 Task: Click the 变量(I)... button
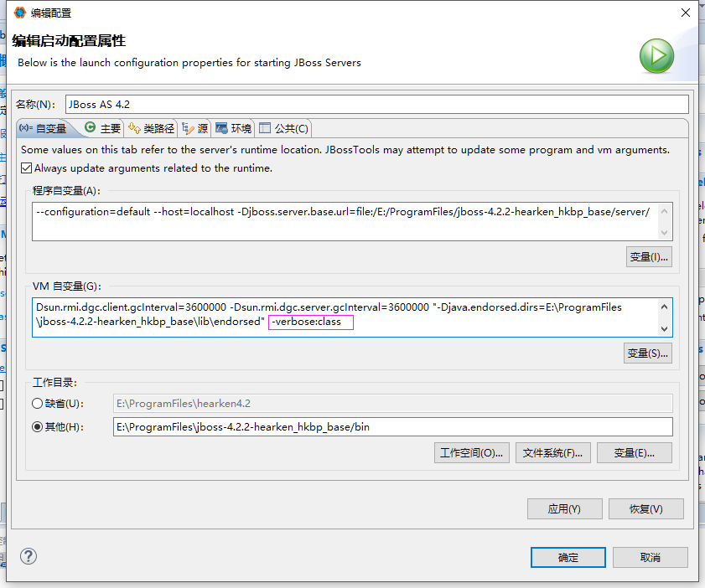click(x=649, y=257)
